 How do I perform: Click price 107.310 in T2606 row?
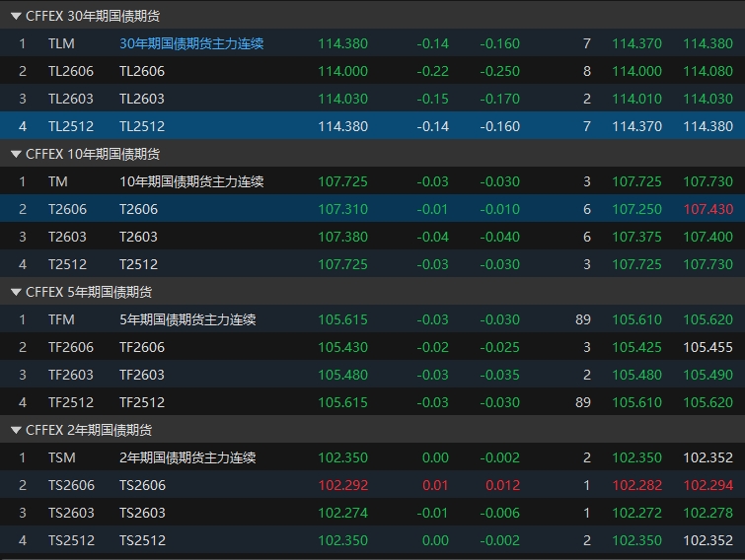[342, 209]
